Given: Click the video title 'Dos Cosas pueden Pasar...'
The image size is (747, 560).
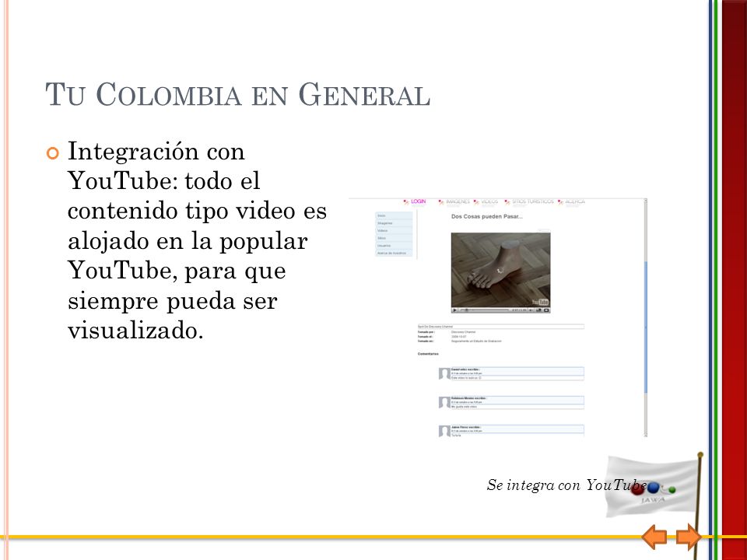Looking at the screenshot, I should [487, 217].
